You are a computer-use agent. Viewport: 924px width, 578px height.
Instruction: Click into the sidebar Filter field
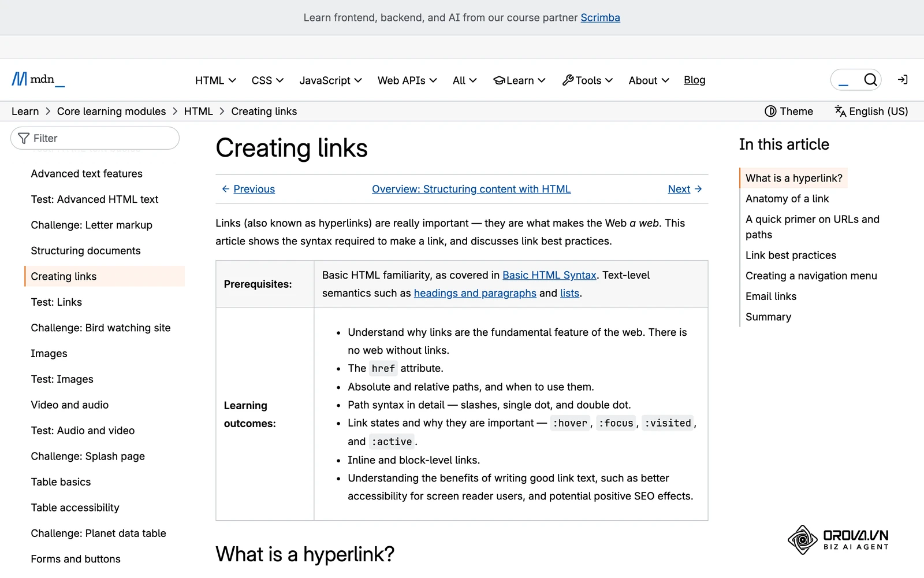(95, 138)
